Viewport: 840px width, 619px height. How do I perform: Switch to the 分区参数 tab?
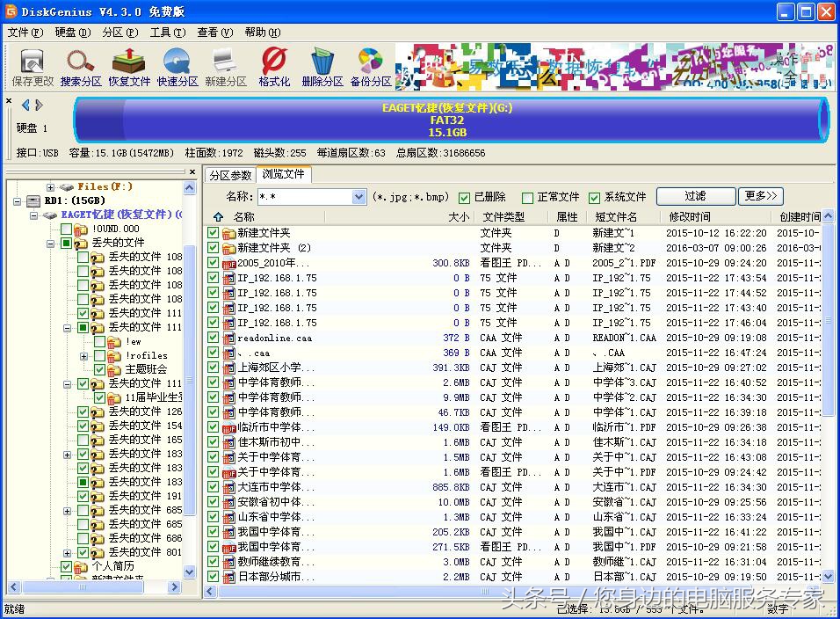[x=229, y=175]
